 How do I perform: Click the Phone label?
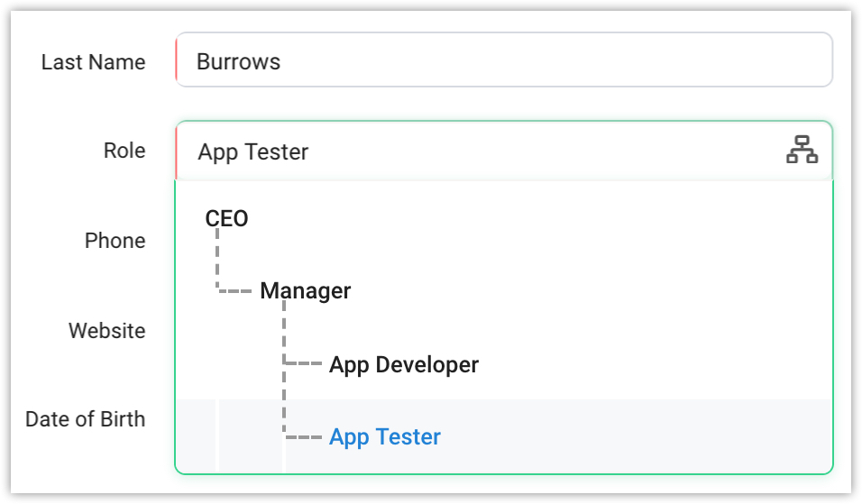coord(115,241)
